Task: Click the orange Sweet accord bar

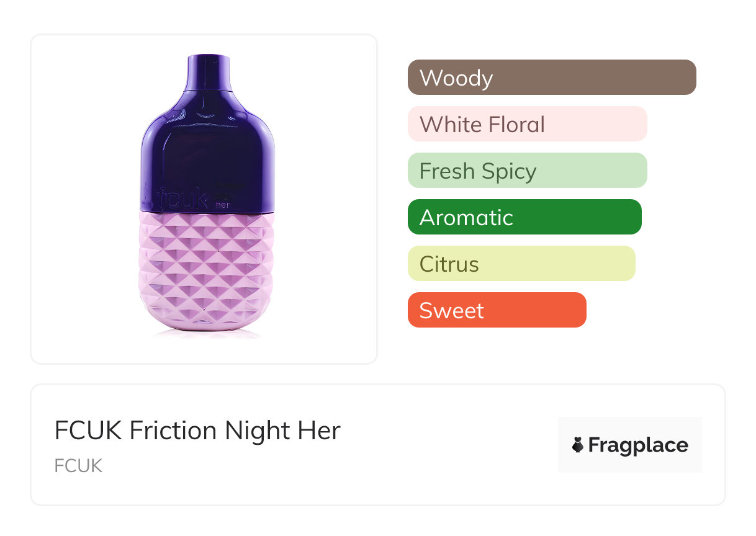Action: coord(497,310)
